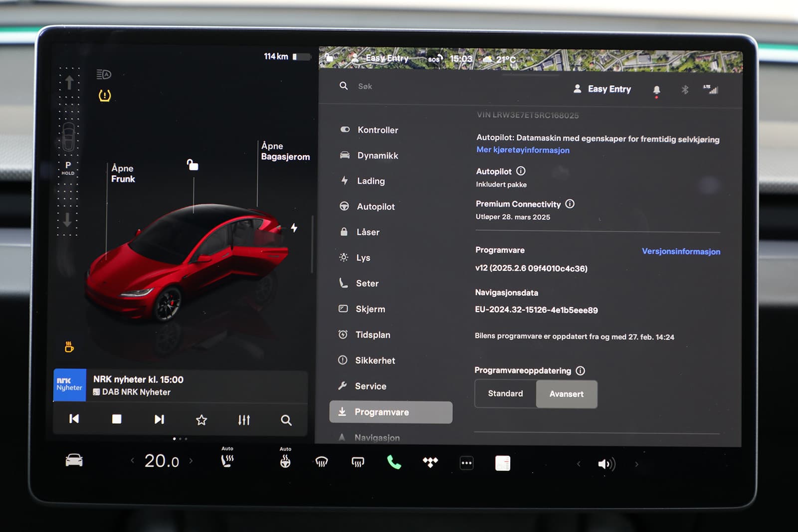This screenshot has height=532, width=798.
Task: Stop radio playback
Action: [x=117, y=419]
